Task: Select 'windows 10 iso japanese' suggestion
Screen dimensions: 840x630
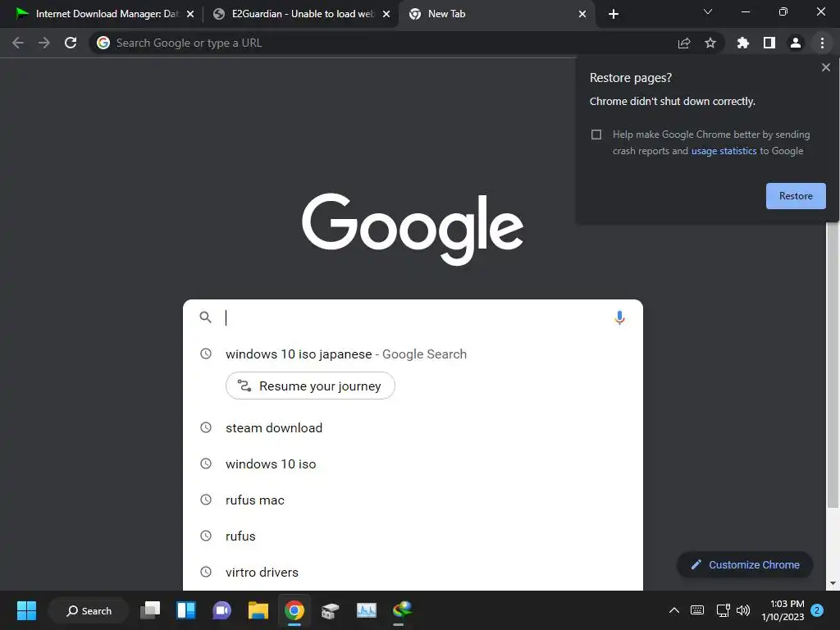Action: pos(413,354)
